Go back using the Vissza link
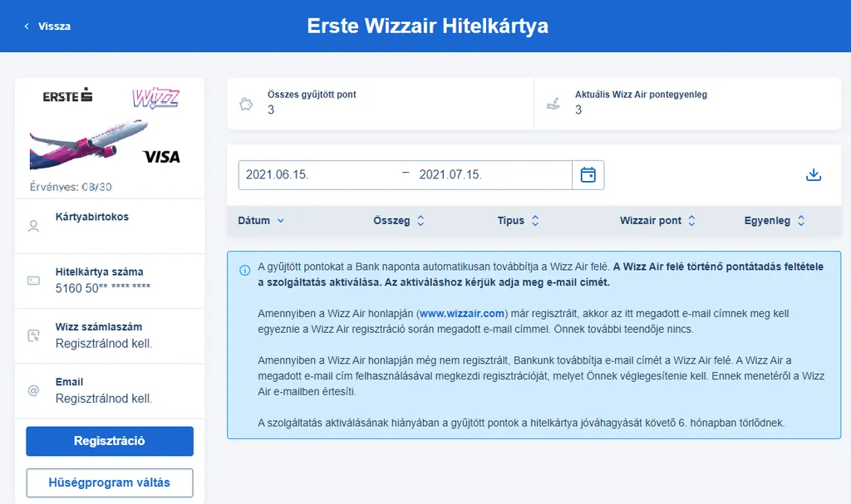This screenshot has width=851, height=504. click(x=47, y=27)
